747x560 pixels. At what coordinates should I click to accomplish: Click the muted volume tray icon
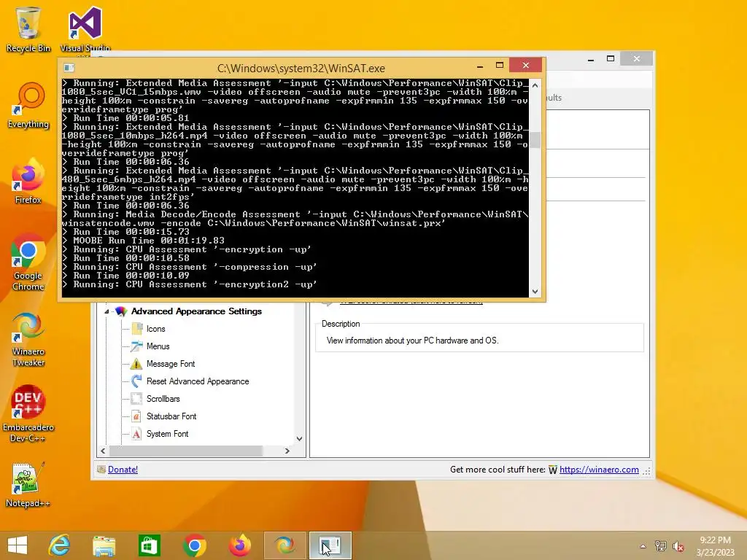click(x=678, y=546)
